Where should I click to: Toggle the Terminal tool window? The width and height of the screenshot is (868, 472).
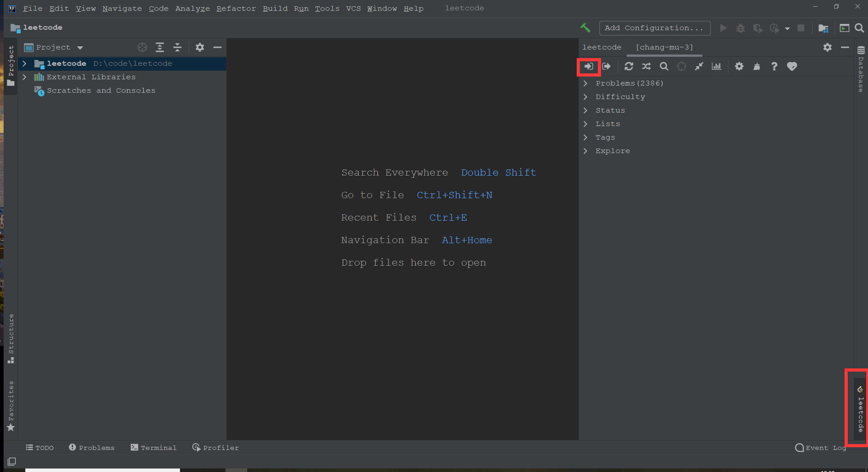pos(154,448)
